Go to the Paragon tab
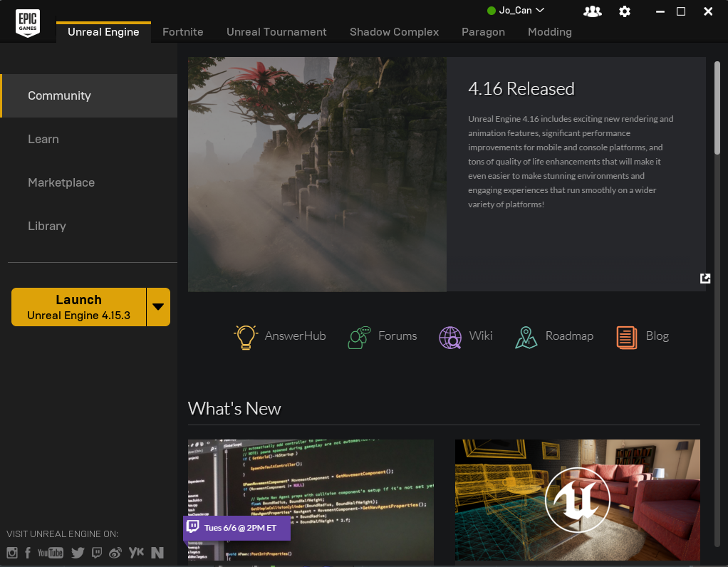The width and height of the screenshot is (728, 567). 484,32
